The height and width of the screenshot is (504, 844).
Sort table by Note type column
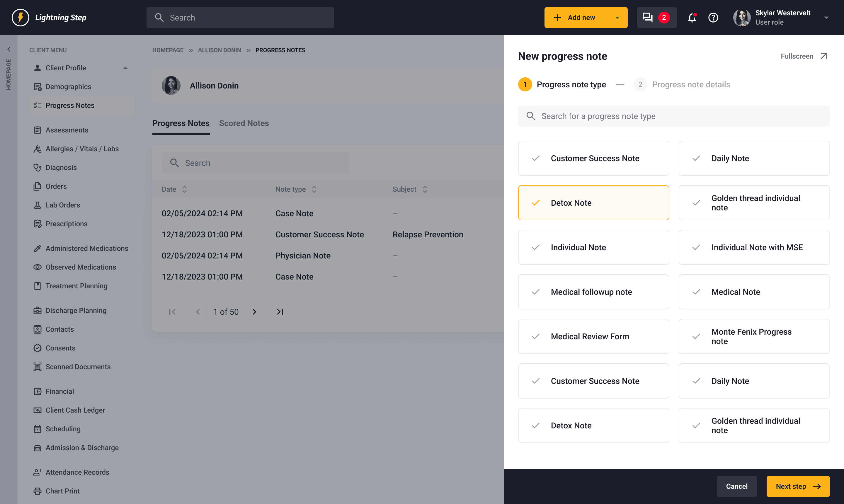click(x=314, y=189)
